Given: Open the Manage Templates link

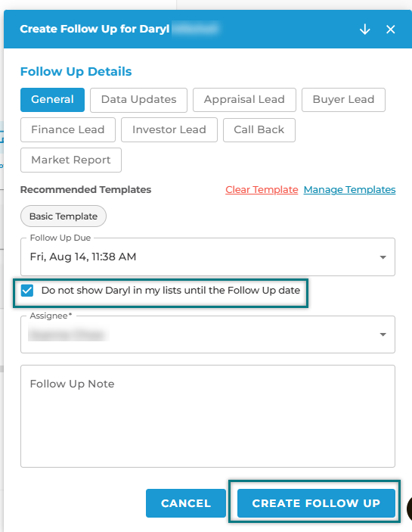Looking at the screenshot, I should pyautogui.click(x=349, y=190).
